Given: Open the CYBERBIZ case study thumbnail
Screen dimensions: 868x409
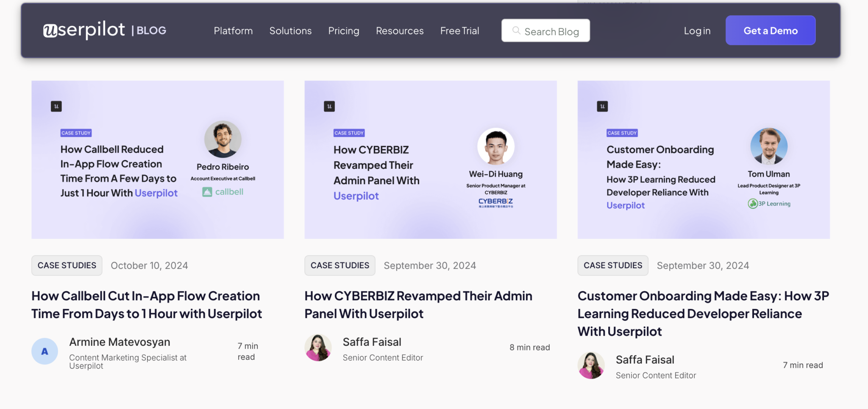Looking at the screenshot, I should click(430, 160).
